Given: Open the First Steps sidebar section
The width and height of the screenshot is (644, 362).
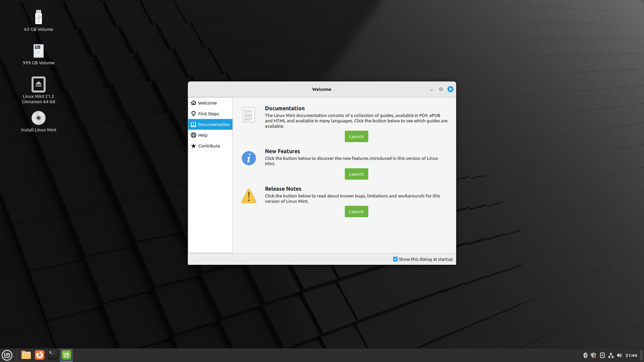Looking at the screenshot, I should [x=210, y=114].
